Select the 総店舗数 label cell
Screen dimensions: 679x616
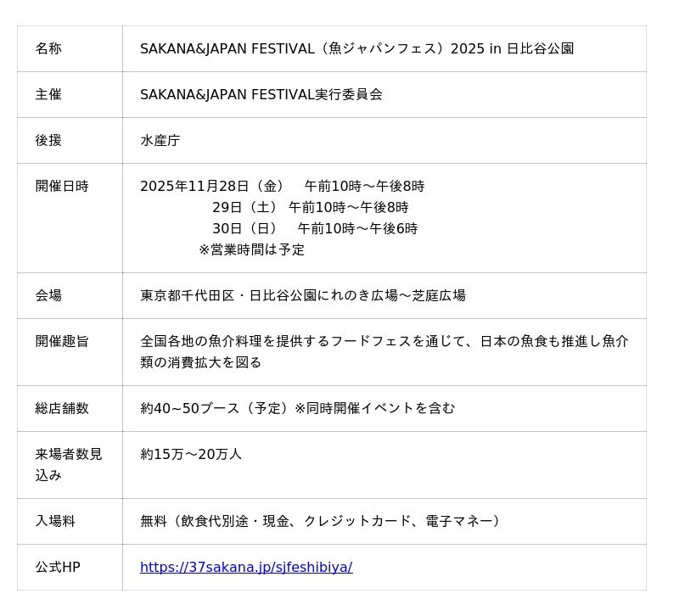pos(62,408)
